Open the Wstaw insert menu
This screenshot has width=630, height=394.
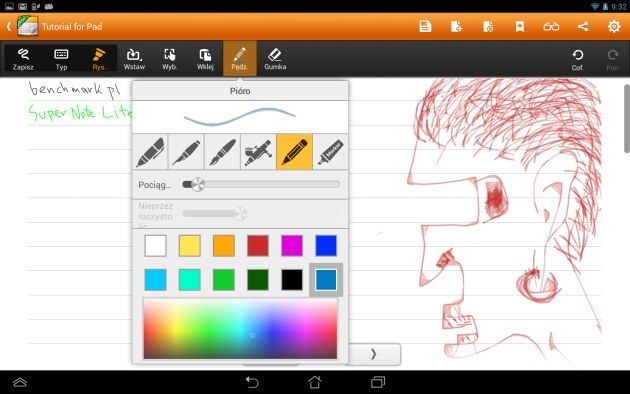coord(134,59)
